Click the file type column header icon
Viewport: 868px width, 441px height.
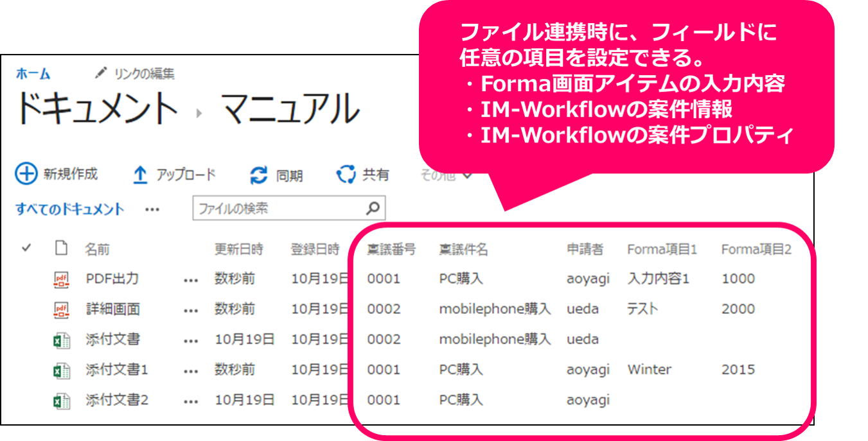(61, 248)
